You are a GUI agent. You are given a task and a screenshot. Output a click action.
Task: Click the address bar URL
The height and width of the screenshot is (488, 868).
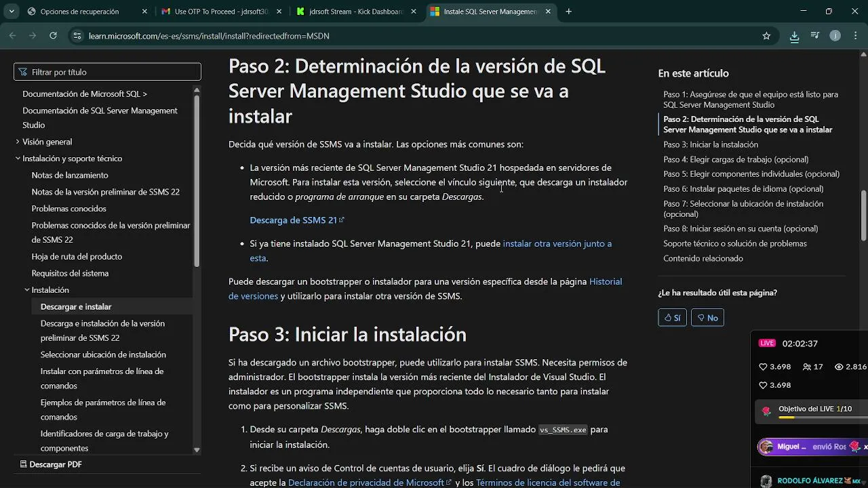click(209, 36)
